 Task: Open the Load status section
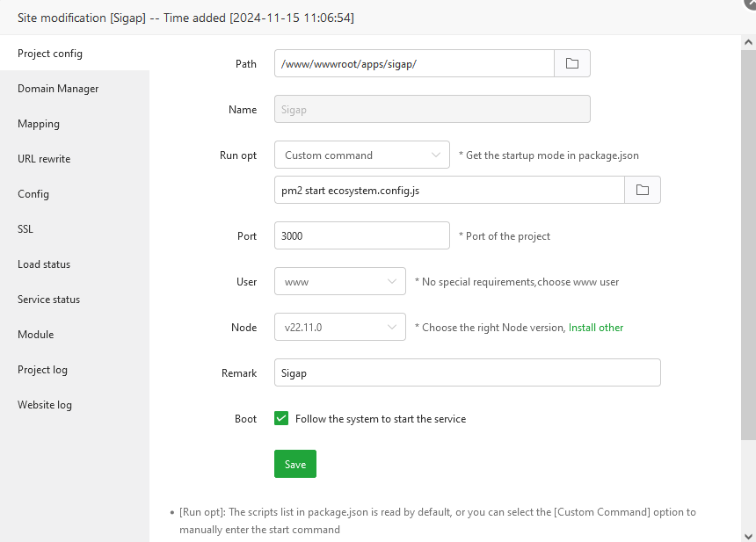point(44,264)
